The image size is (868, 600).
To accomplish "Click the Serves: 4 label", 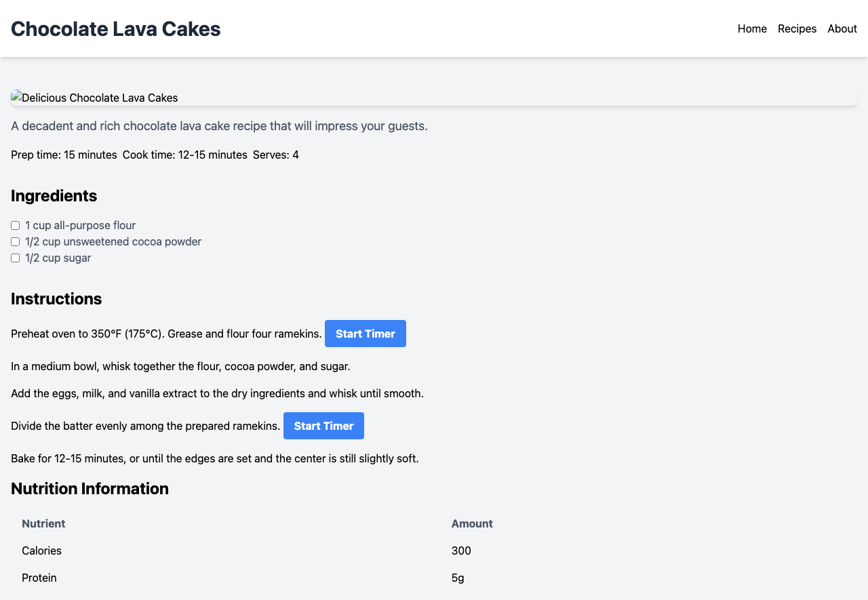I will (x=275, y=155).
